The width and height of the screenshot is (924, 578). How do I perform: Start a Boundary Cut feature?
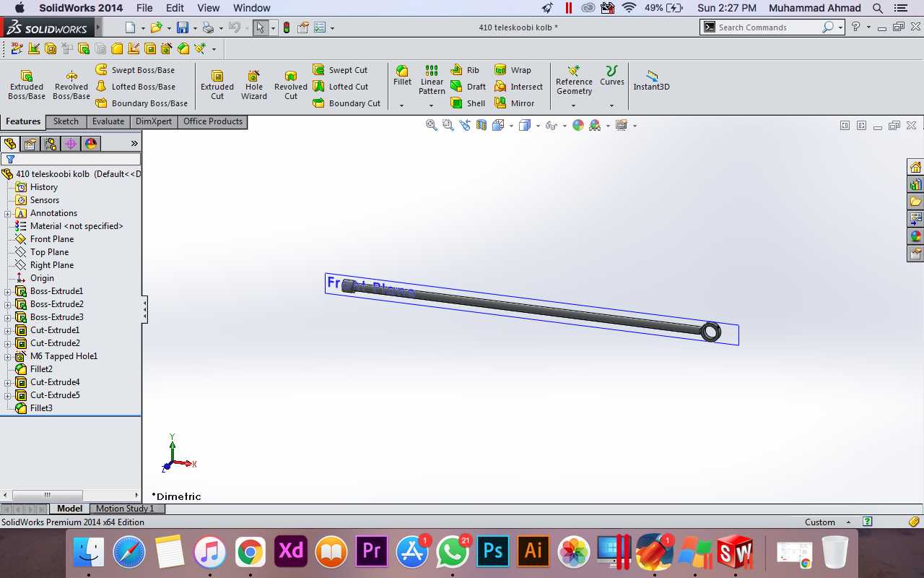[x=346, y=103]
